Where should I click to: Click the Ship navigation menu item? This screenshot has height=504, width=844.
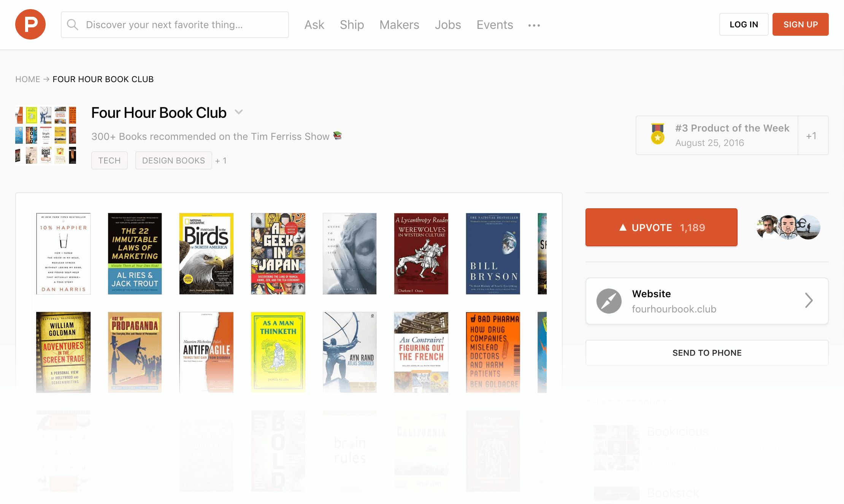point(352,25)
